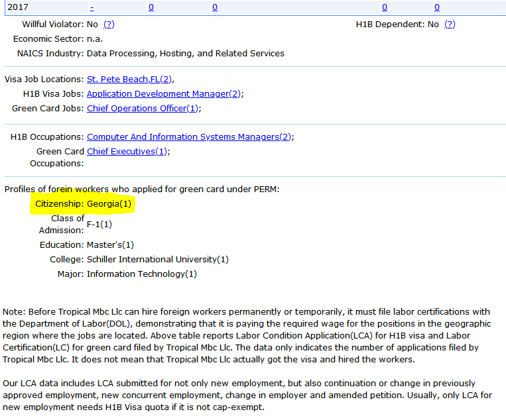Click the Our LCA data paragraph
The height and width of the screenshot is (420, 506).
pyautogui.click(x=247, y=395)
